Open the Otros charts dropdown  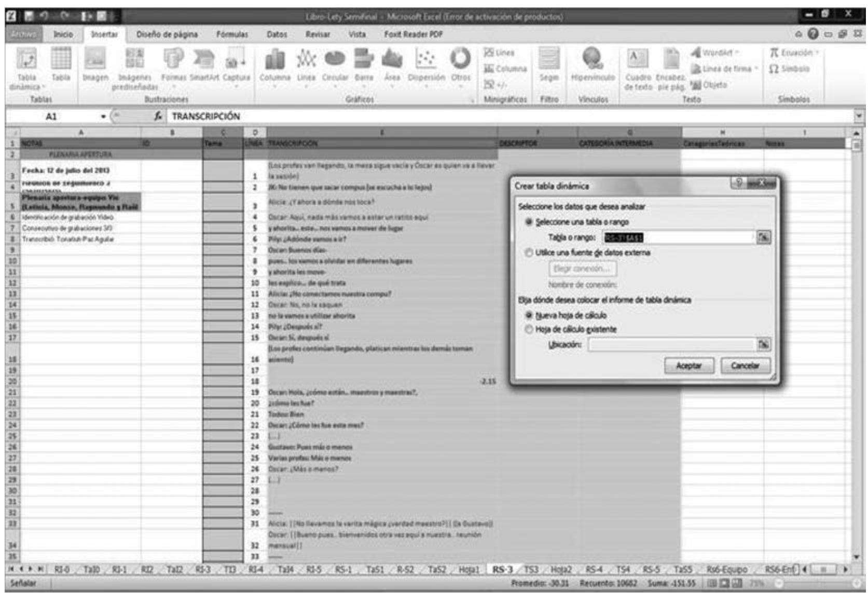click(460, 62)
